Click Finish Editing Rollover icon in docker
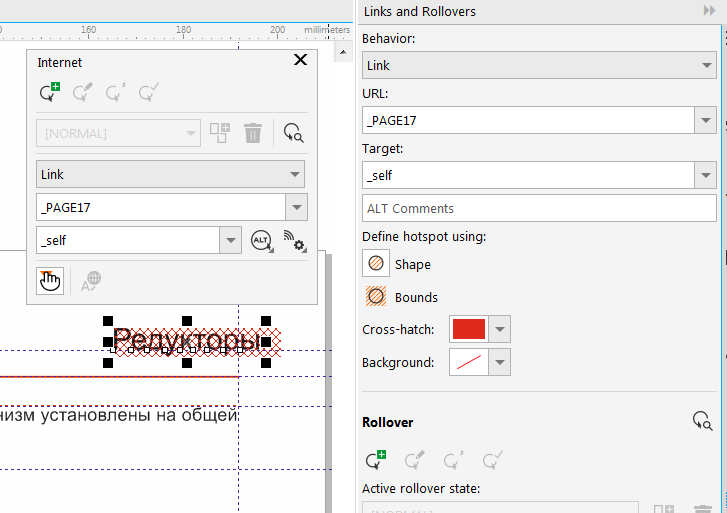This screenshot has width=727, height=513. 492,460
